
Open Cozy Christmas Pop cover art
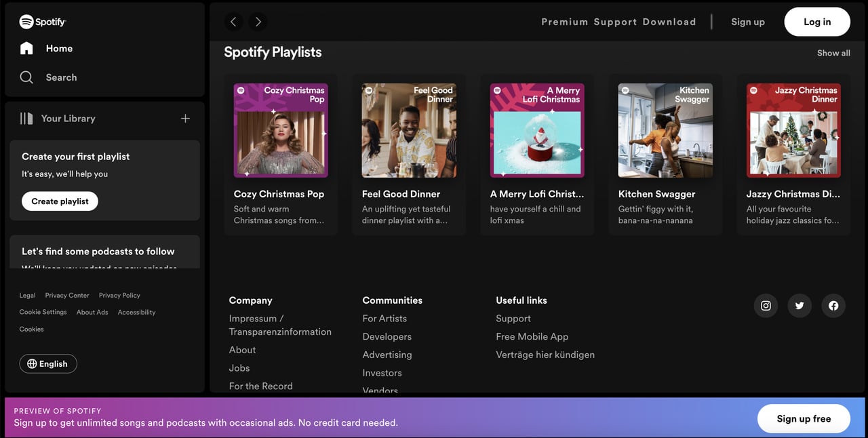(281, 130)
